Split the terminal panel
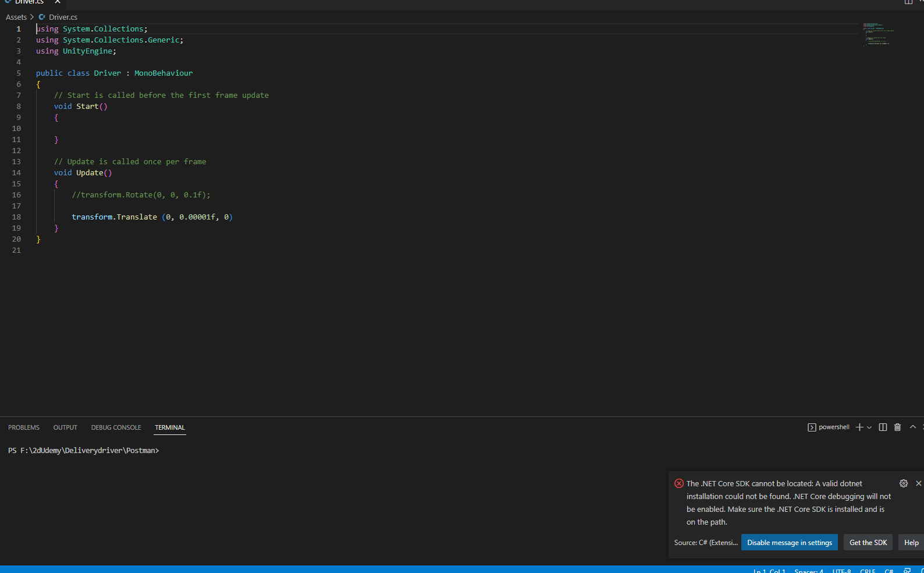This screenshot has height=573, width=924. (883, 427)
